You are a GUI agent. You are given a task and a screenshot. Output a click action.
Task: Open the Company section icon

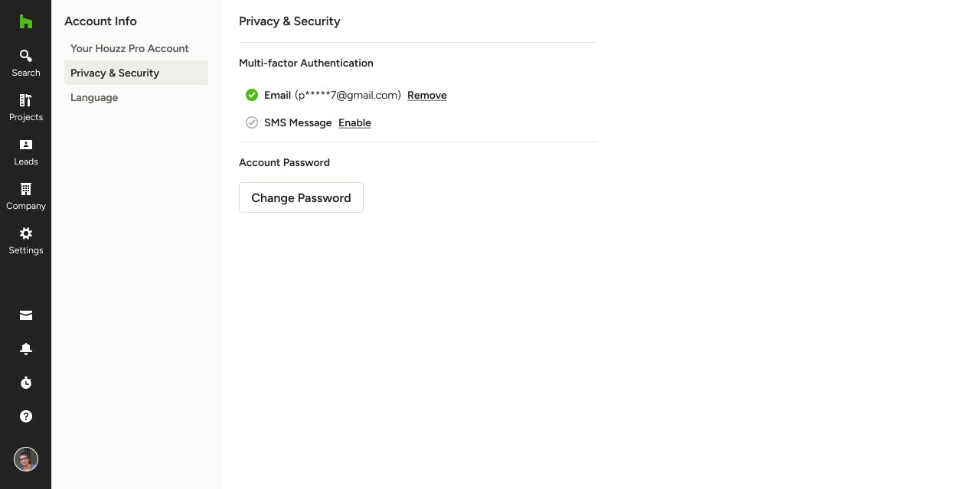point(26,189)
